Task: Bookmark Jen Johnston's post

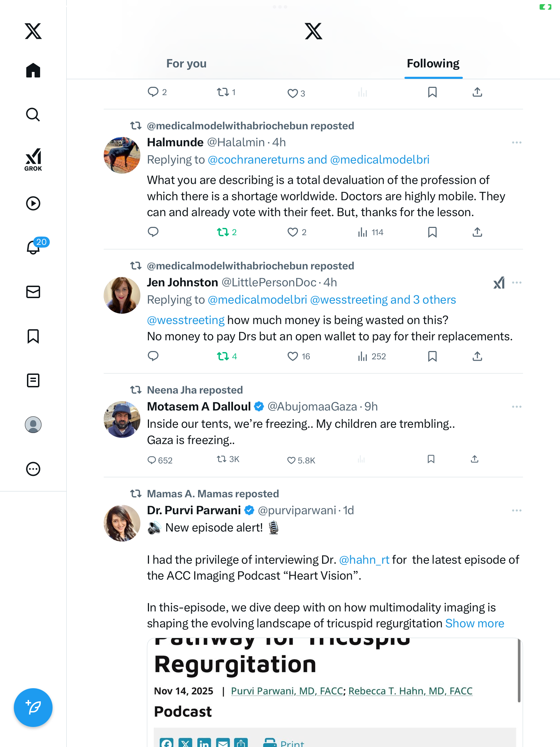Action: [432, 356]
